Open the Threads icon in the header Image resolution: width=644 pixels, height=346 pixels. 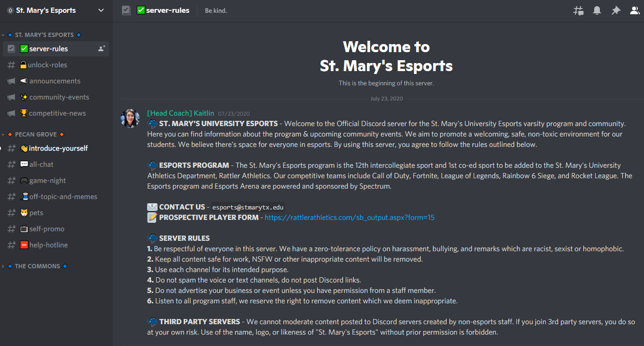(578, 10)
